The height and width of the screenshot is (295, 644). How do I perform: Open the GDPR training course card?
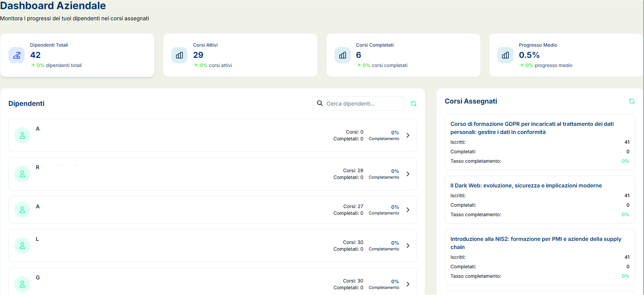[540, 142]
